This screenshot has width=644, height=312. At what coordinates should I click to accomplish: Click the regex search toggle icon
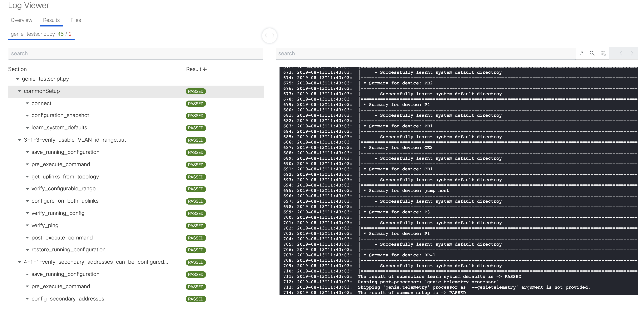tap(582, 53)
